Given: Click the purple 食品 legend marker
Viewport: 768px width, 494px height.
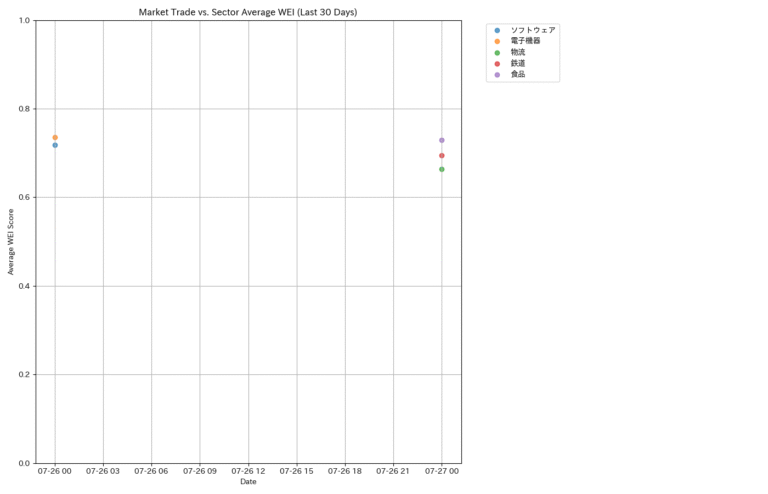Looking at the screenshot, I should (x=498, y=74).
